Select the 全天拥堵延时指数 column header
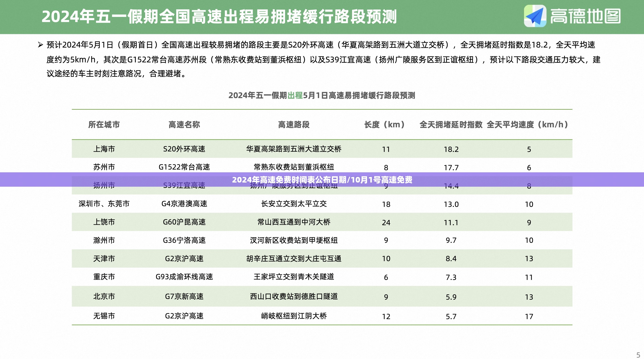644x359 pixels. (x=451, y=124)
